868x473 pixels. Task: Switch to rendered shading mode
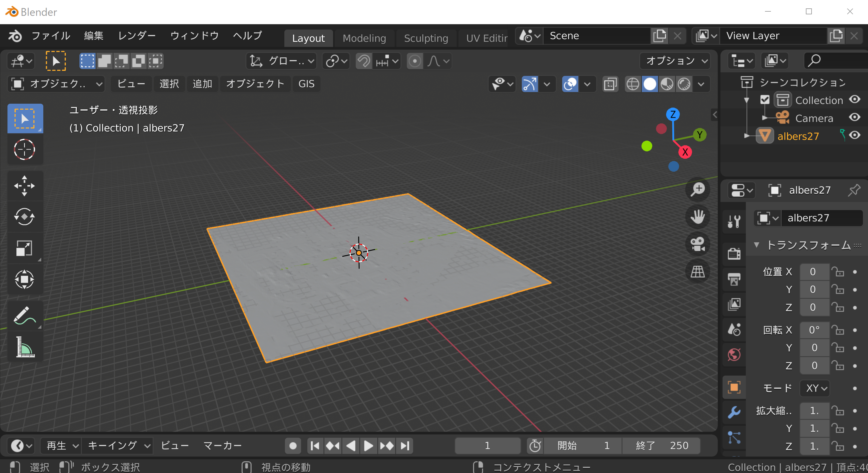(x=684, y=84)
